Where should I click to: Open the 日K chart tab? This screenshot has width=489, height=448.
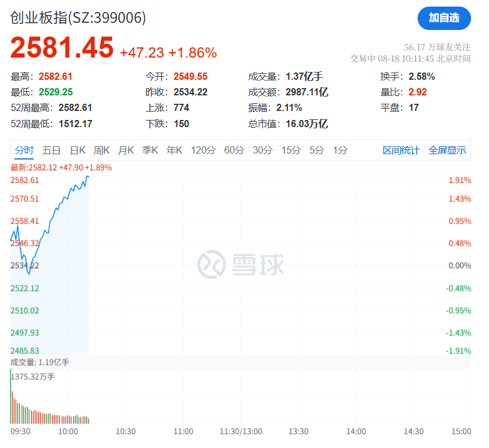click(77, 151)
